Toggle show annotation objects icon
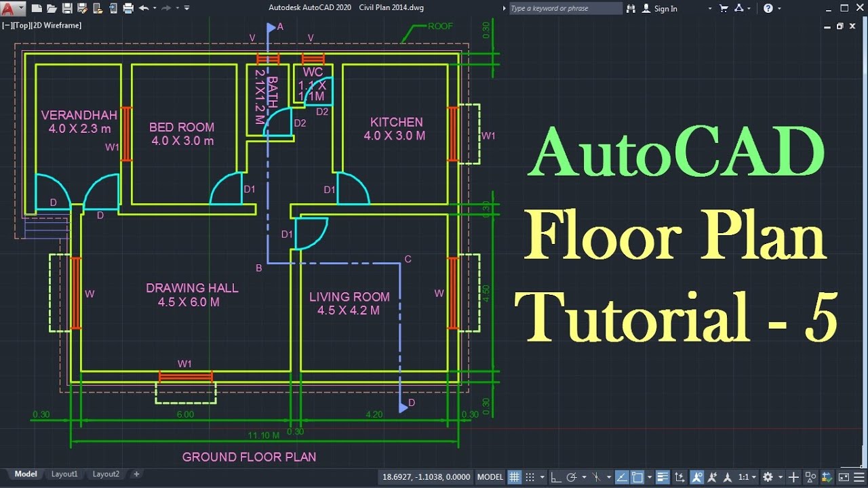 (697, 477)
